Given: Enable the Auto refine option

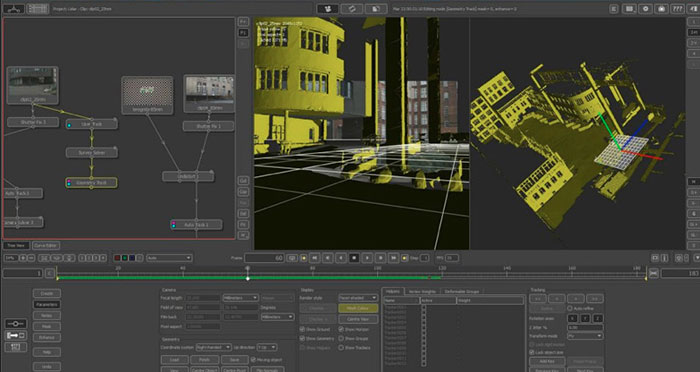Looking at the screenshot, I should tap(570, 308).
